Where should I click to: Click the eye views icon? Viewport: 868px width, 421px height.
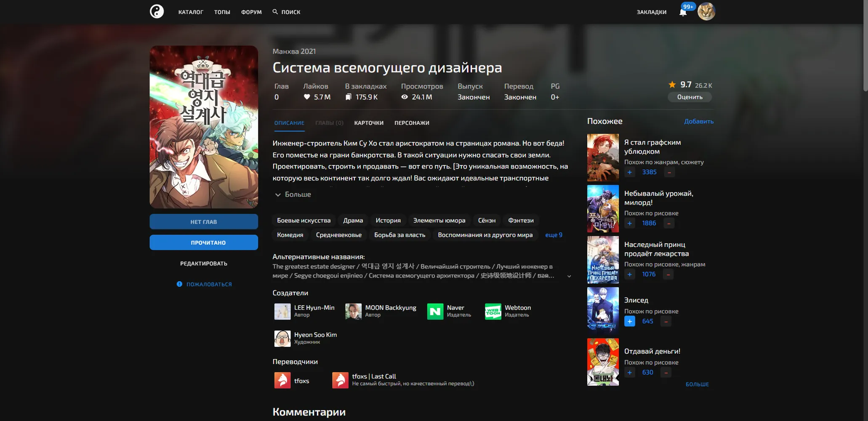[405, 97]
